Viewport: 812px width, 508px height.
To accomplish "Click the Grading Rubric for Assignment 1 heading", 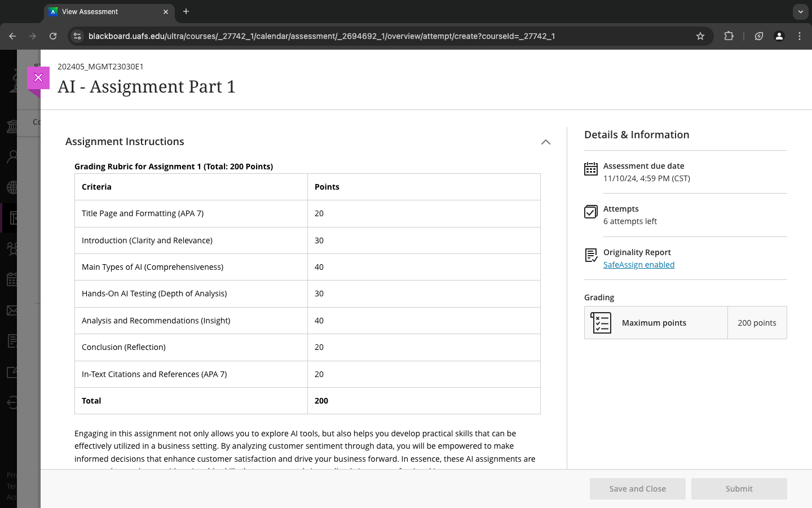I will (174, 167).
